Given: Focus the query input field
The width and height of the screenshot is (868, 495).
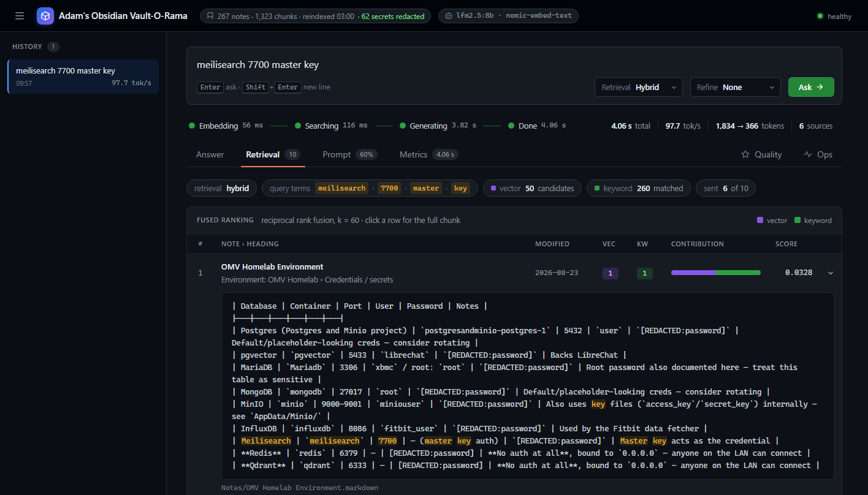Looking at the screenshot, I should click(x=514, y=65).
